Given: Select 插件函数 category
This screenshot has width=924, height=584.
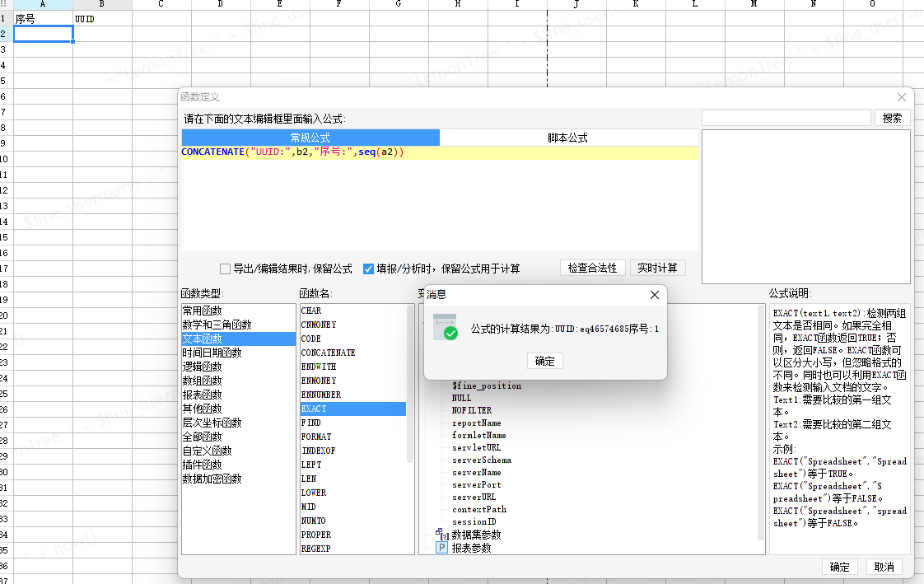Looking at the screenshot, I should (239, 465).
